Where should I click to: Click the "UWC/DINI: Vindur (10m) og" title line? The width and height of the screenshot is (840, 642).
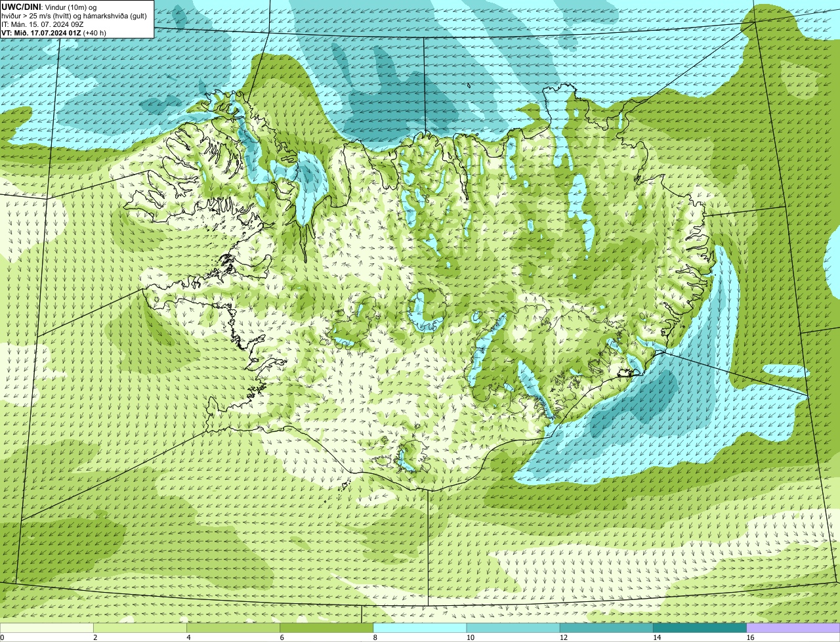pyautogui.click(x=49, y=7)
